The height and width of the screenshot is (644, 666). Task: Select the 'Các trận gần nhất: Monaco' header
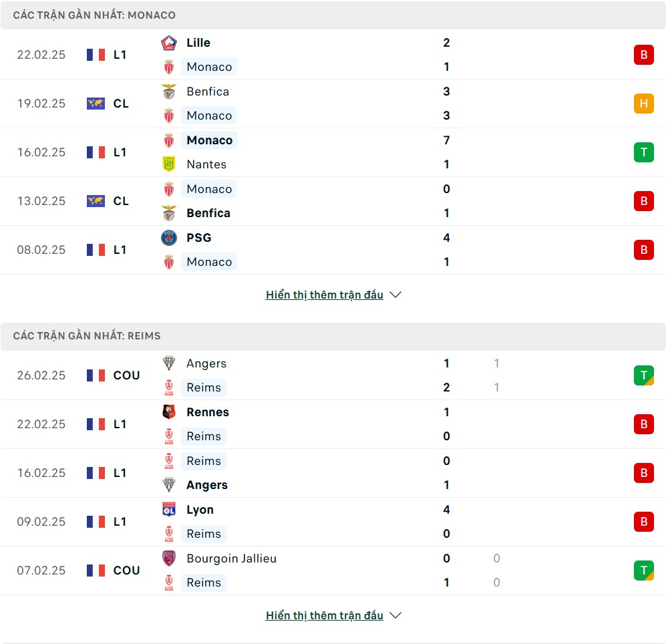tap(94, 15)
